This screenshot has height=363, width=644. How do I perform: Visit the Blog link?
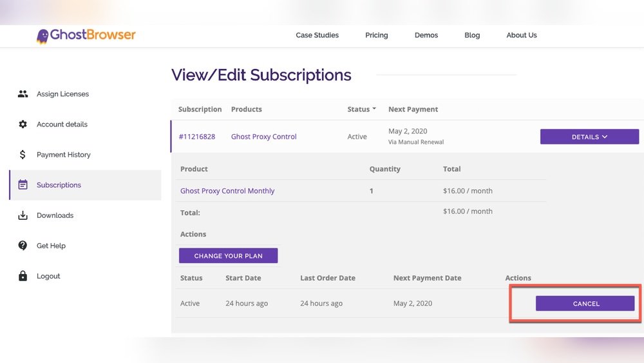472,35
